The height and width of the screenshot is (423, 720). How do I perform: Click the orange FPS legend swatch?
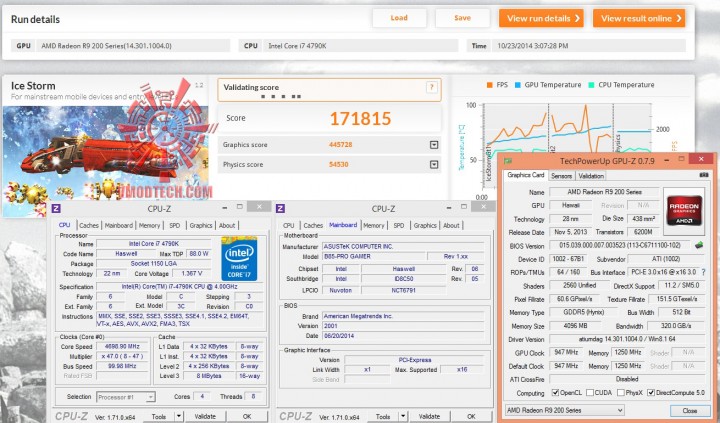490,85
